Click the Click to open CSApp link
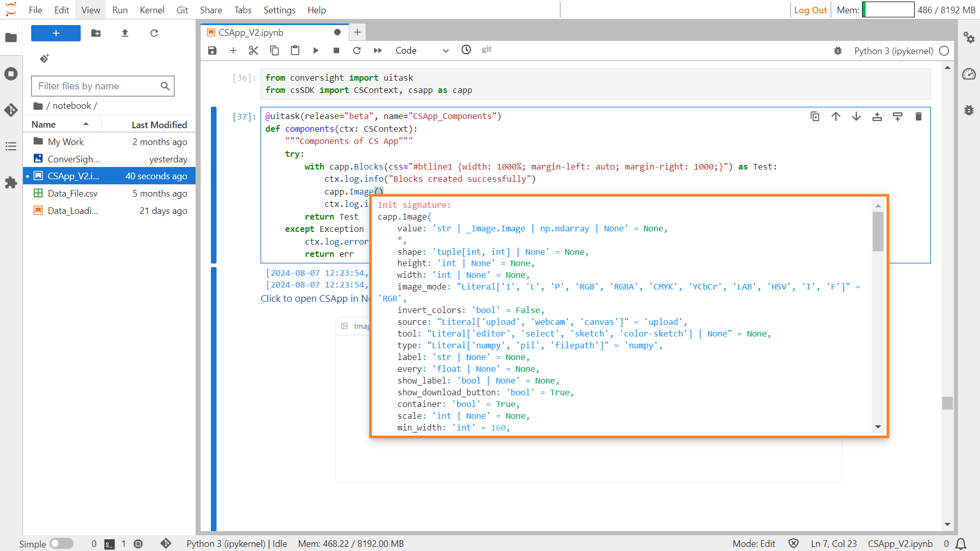Image resolution: width=980 pixels, height=551 pixels. coord(315,299)
